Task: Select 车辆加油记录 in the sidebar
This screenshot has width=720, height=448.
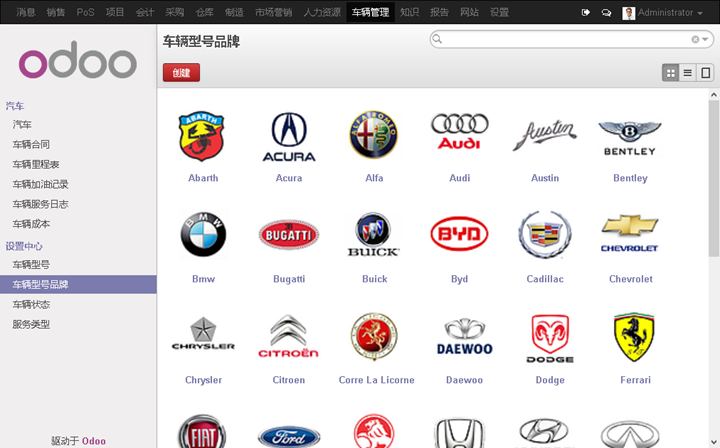Action: tap(40, 184)
